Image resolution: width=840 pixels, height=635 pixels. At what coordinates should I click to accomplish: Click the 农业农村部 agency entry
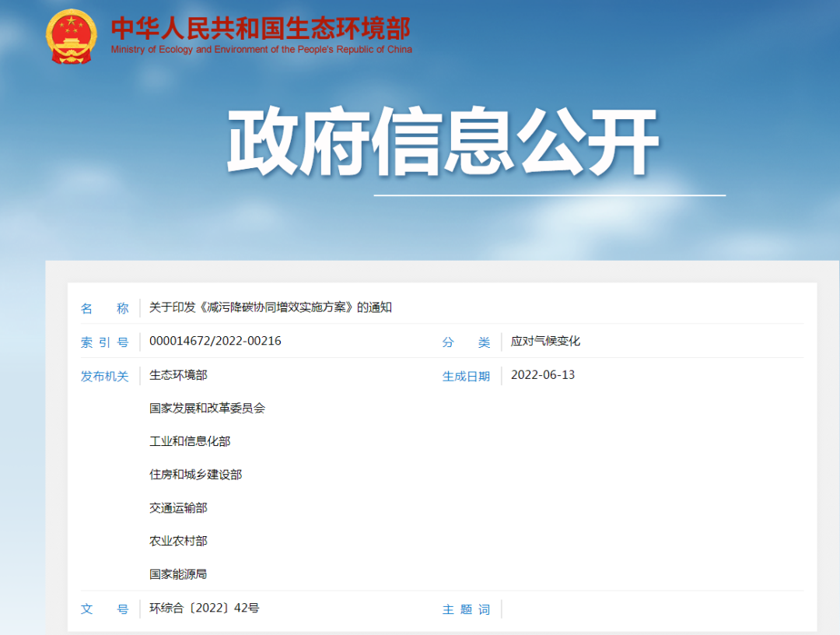pyautogui.click(x=178, y=541)
